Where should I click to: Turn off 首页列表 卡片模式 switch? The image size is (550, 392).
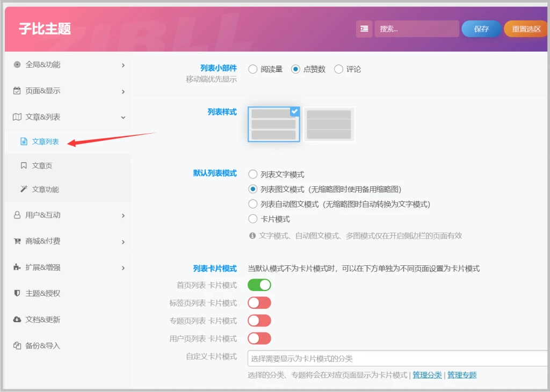259,285
